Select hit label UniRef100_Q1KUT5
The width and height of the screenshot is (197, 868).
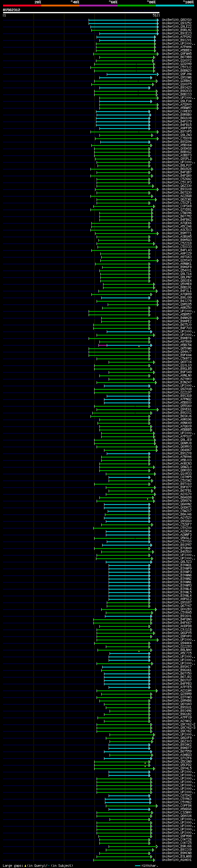pyautogui.click(x=177, y=84)
